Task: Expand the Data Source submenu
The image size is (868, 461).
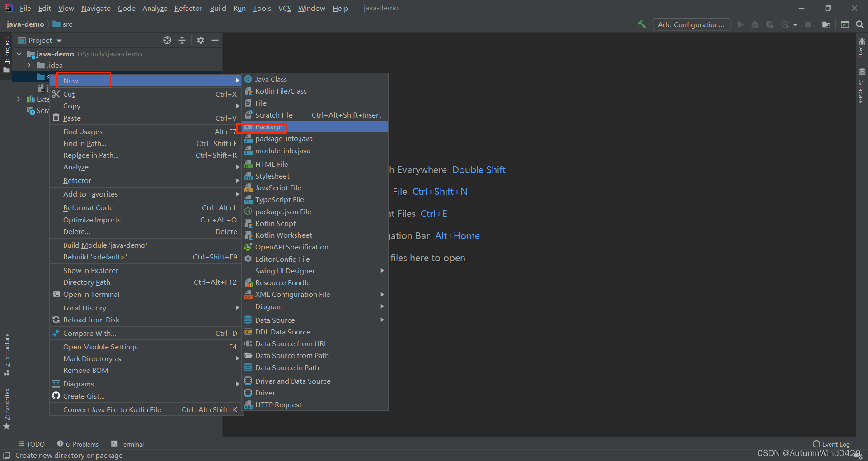Action: pos(315,320)
